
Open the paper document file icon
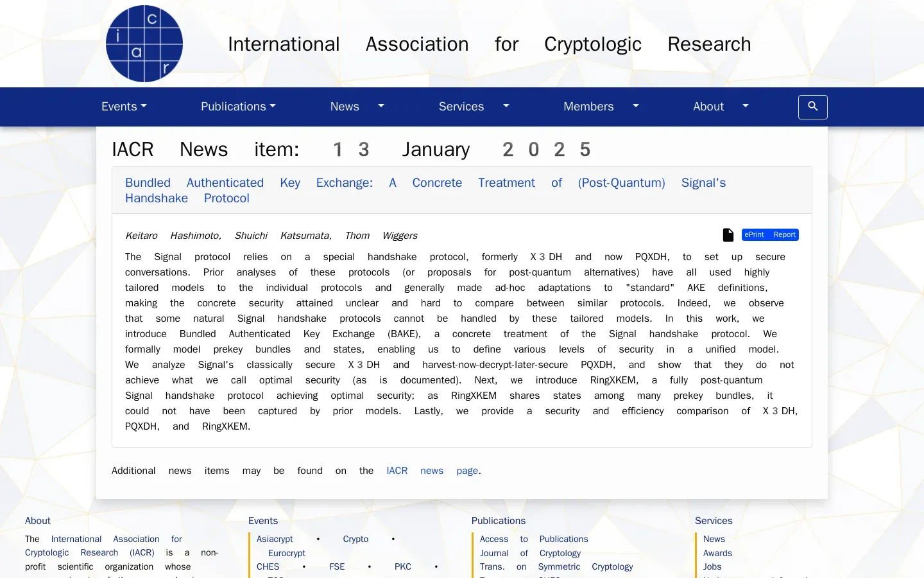click(x=728, y=235)
